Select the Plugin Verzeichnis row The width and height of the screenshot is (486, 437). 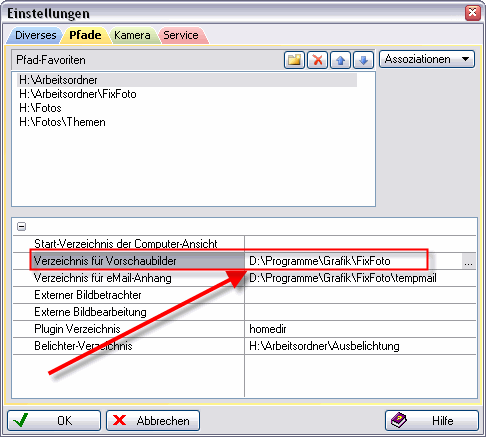pyautogui.click(x=244, y=329)
